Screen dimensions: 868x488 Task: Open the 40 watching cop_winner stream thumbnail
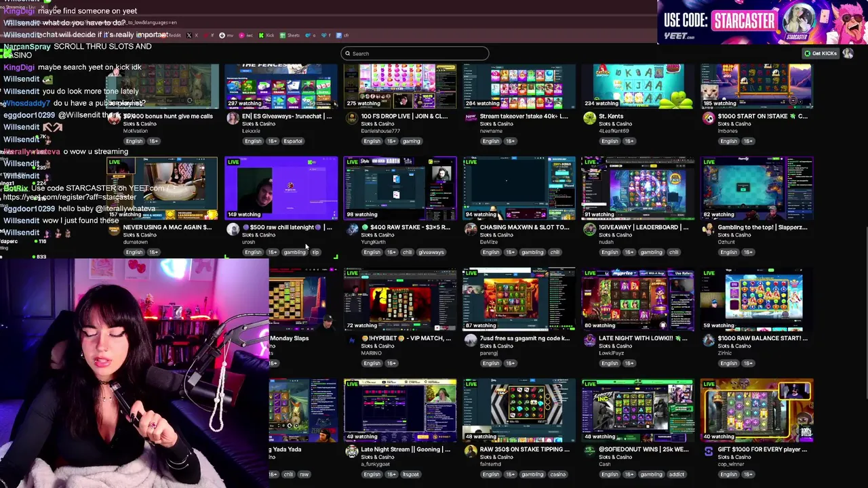pos(757,410)
